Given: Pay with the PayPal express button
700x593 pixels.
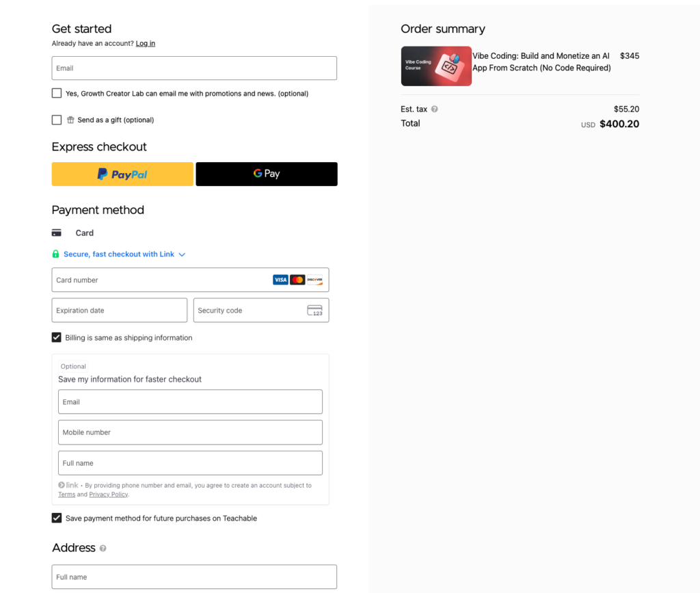Looking at the screenshot, I should coord(122,174).
